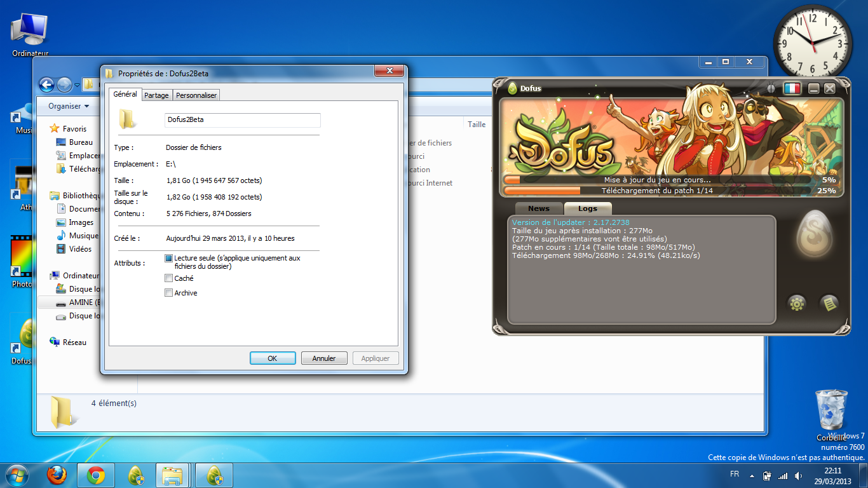Go forward in the Explorer window
The height and width of the screenshot is (488, 868).
click(64, 85)
